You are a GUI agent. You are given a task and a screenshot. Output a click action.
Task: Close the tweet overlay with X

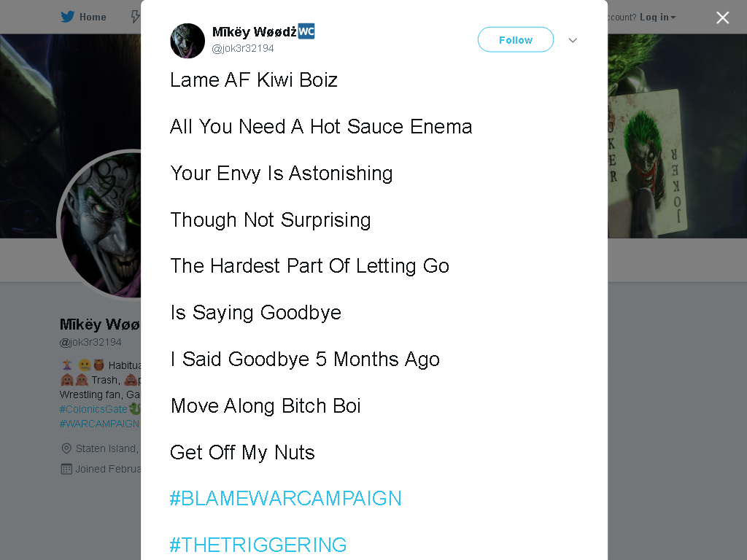723,17
